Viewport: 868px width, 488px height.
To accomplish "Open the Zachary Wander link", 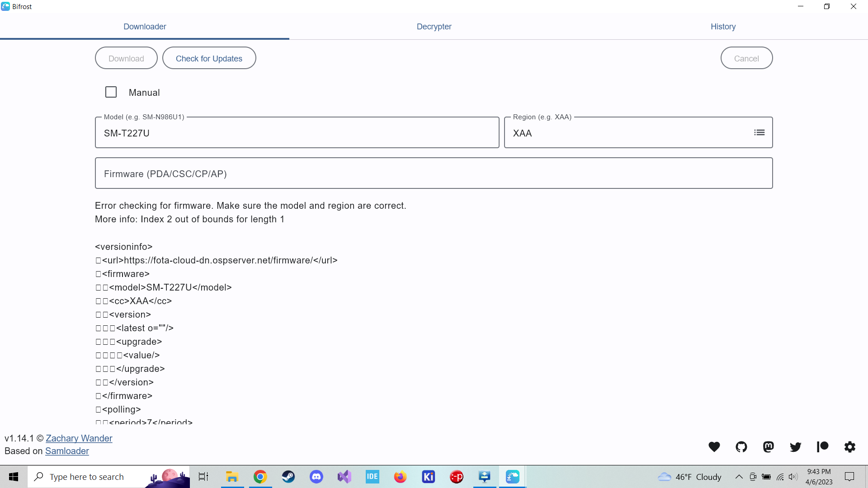I will coord(79,438).
